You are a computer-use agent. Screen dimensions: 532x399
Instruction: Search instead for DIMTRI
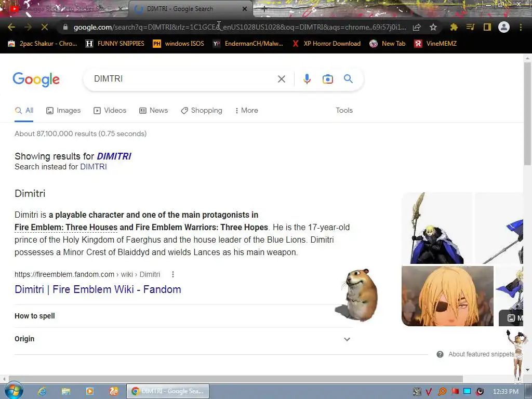94,167
